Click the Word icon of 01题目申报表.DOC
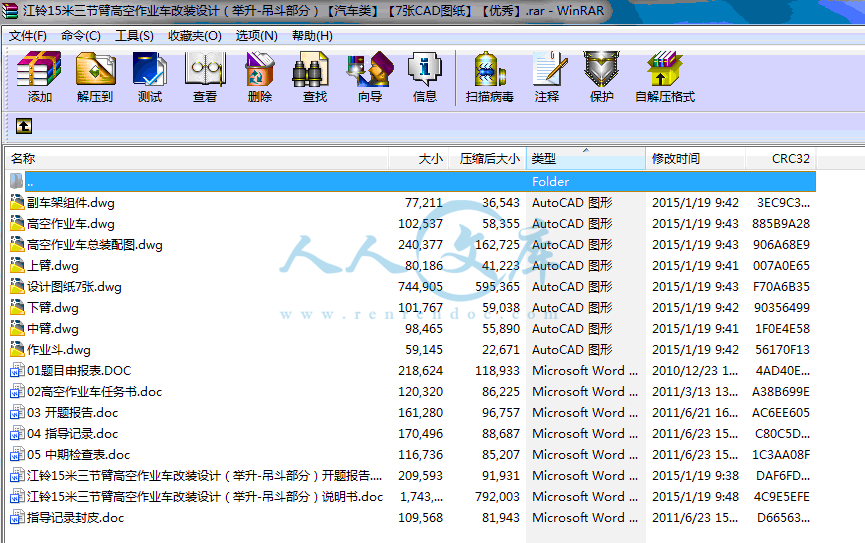Screen dimensions: 865x543 coord(17,370)
